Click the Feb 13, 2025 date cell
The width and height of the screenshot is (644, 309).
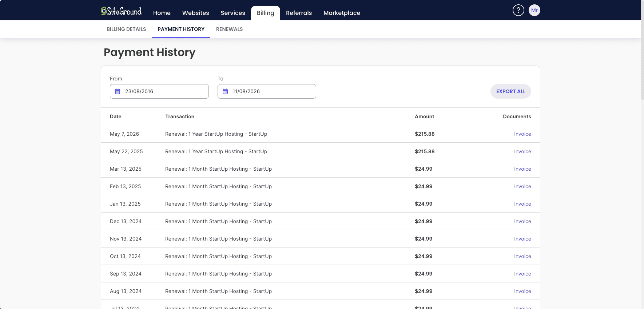(125, 186)
